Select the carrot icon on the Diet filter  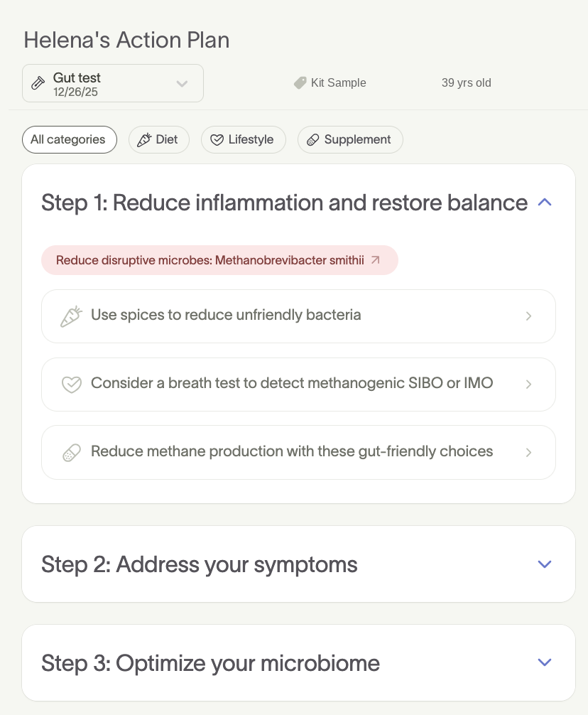click(x=144, y=139)
